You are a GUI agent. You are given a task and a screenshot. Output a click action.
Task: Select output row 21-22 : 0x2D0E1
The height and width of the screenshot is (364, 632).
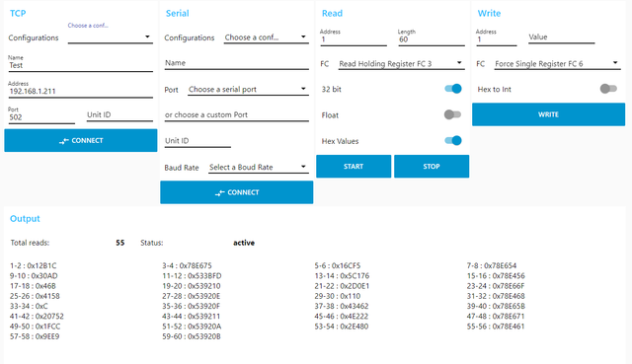343,286
